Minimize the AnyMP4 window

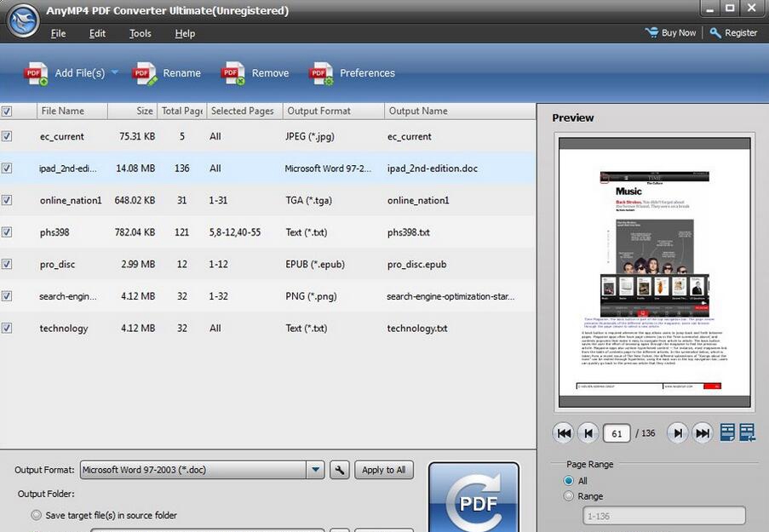click(x=709, y=9)
